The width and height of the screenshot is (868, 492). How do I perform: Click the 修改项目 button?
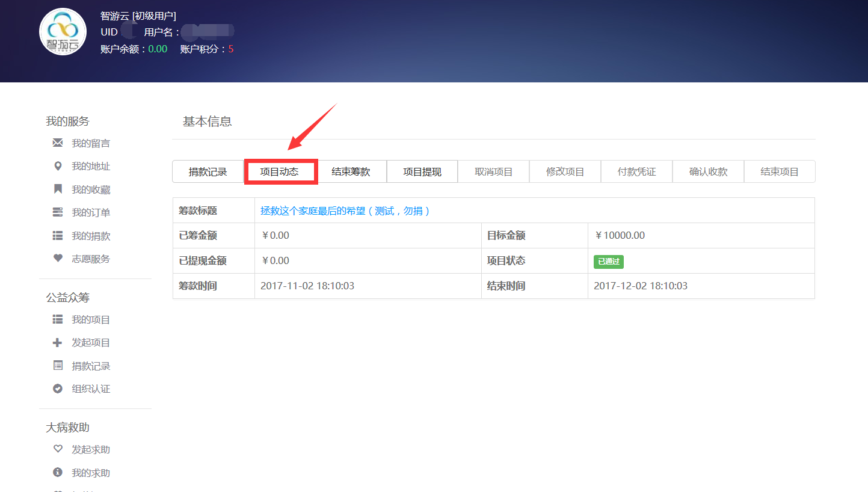click(565, 171)
